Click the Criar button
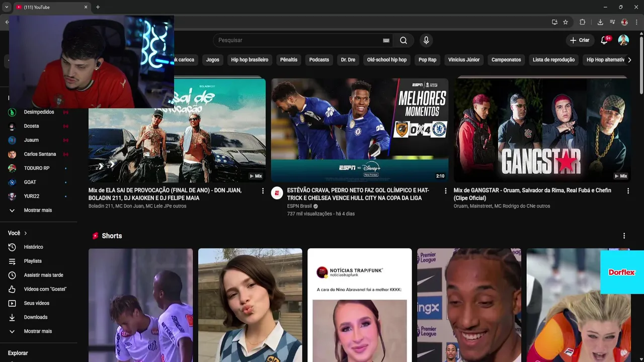The height and width of the screenshot is (362, 644). point(580,40)
